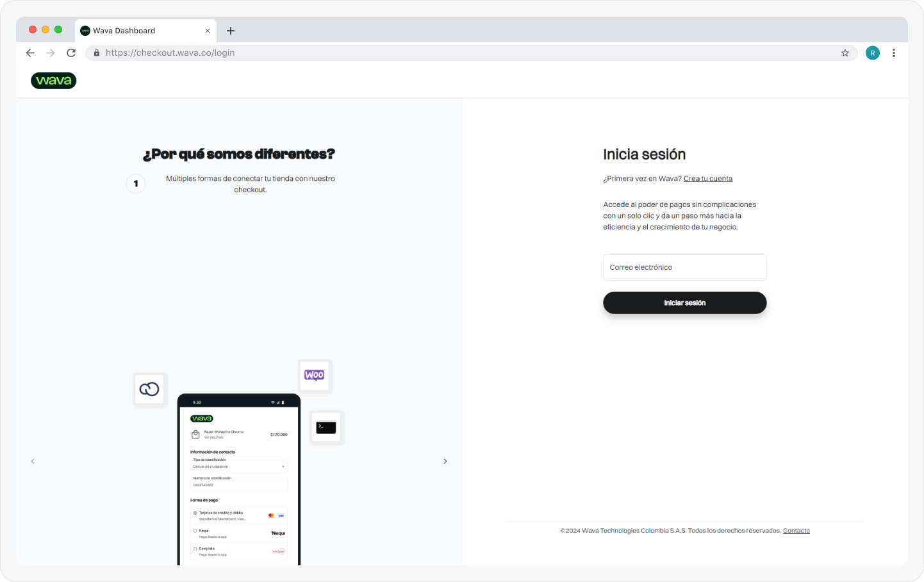
Task: Click the phone checkout mockup image
Action: (239, 479)
